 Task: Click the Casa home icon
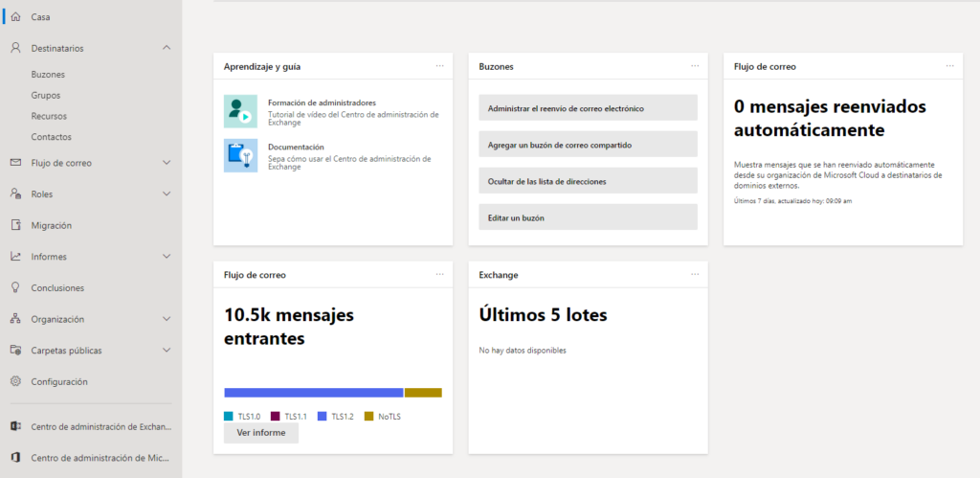pyautogui.click(x=15, y=17)
